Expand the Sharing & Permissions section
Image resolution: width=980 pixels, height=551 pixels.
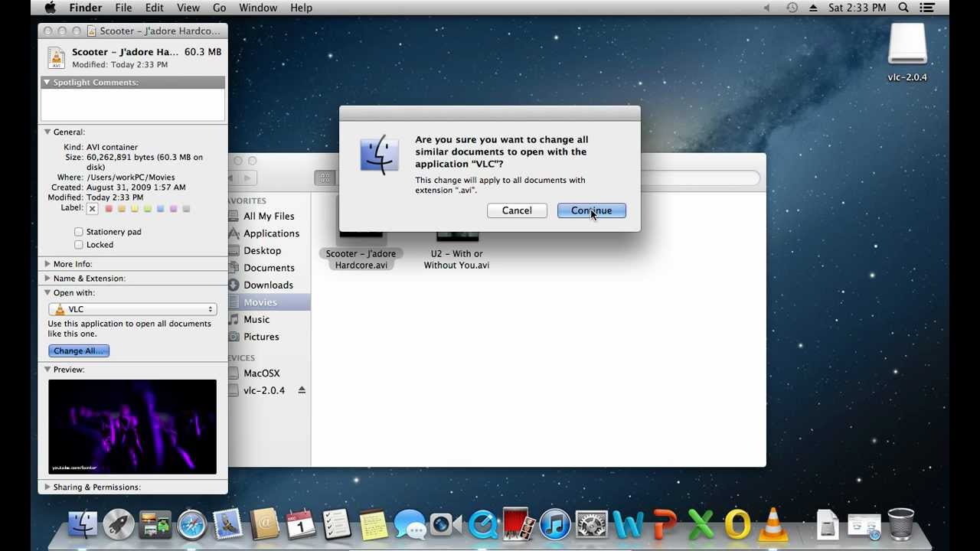(x=47, y=487)
